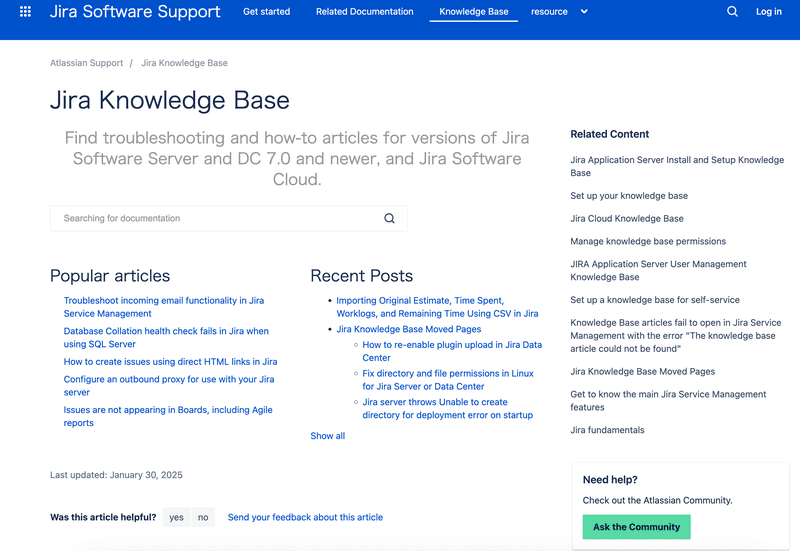Open Jira Knowledge Base breadcrumb
Image resolution: width=800 pixels, height=551 pixels.
pyautogui.click(x=184, y=63)
